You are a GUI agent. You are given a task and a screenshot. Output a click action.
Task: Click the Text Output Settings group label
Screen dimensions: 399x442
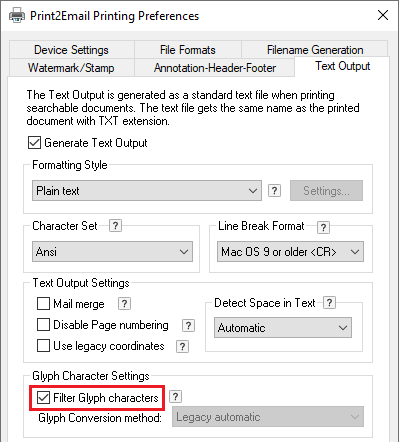tap(81, 283)
